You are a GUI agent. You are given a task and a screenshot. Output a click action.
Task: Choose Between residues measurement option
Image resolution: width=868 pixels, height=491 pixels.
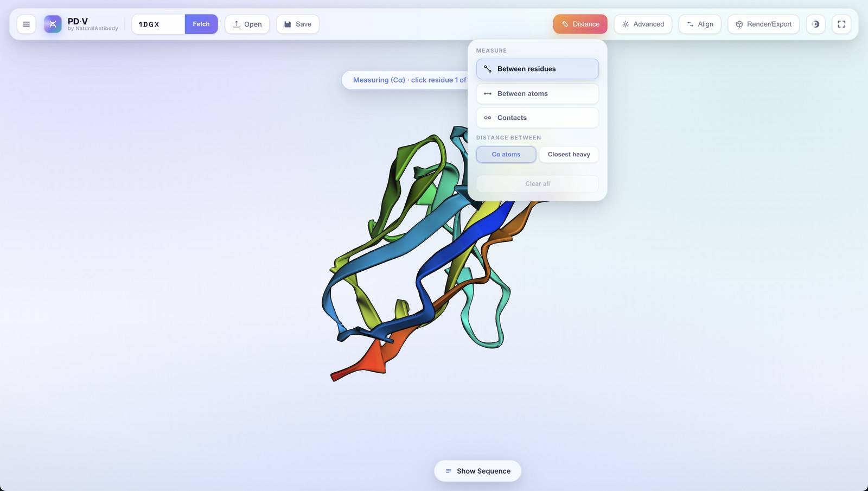pos(538,69)
